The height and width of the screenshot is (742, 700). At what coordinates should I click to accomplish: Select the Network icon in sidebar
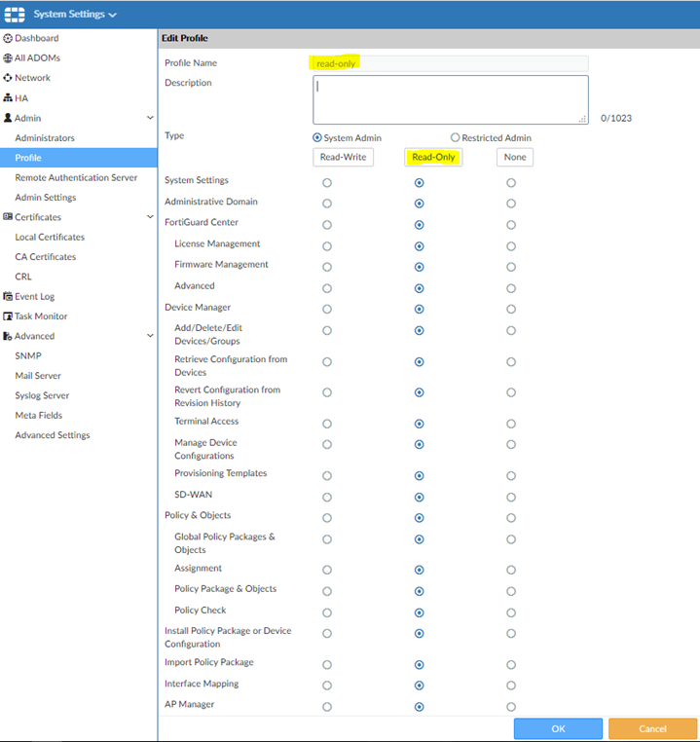[8, 78]
